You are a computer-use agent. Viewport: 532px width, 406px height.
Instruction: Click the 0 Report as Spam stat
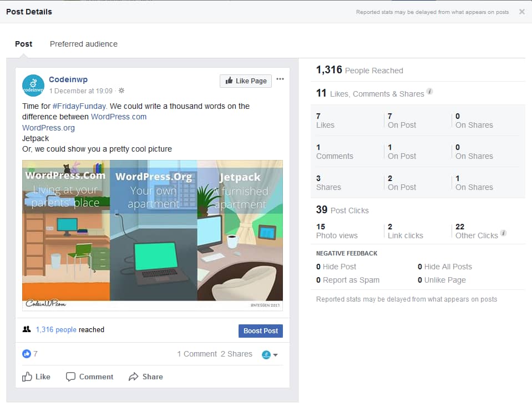(348, 280)
